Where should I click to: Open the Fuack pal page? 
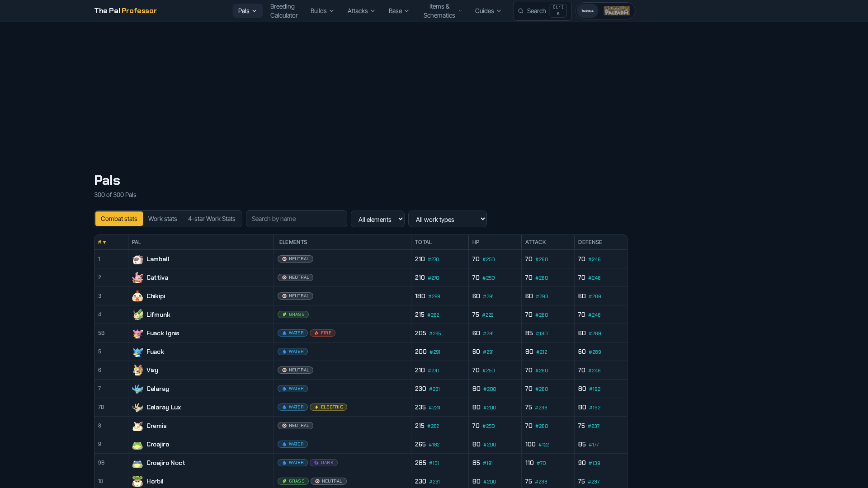[x=155, y=352]
